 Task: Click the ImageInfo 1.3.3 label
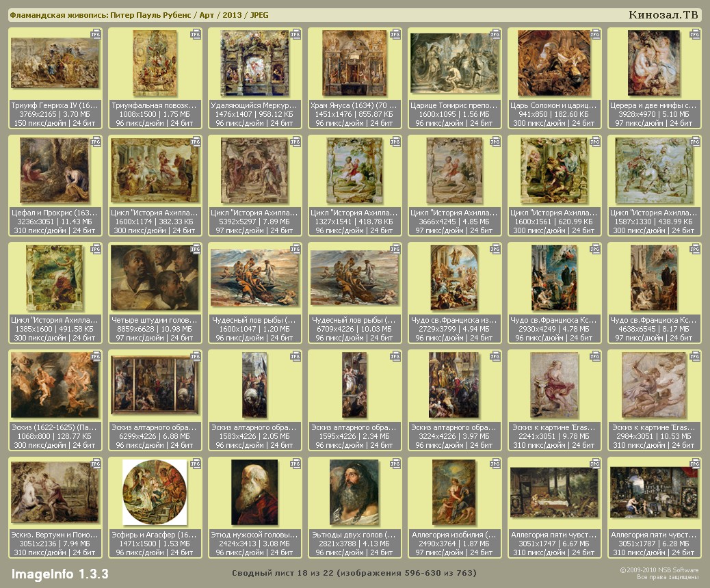click(60, 574)
